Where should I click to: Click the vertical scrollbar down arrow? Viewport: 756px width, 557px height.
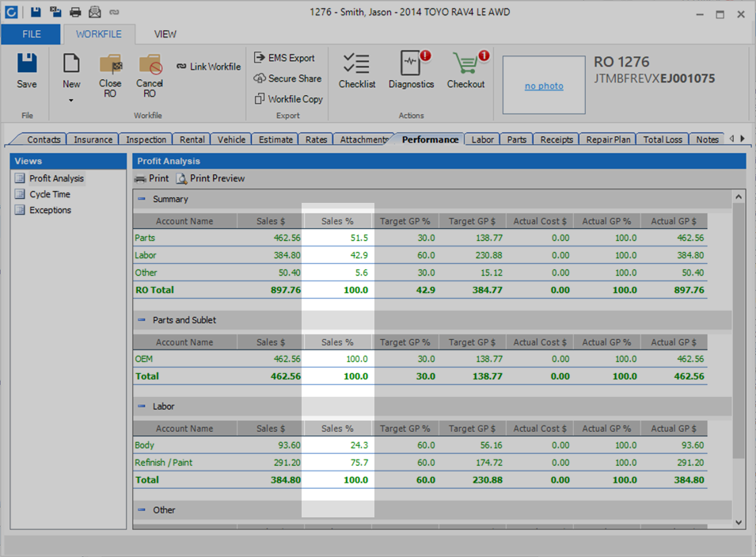[739, 522]
